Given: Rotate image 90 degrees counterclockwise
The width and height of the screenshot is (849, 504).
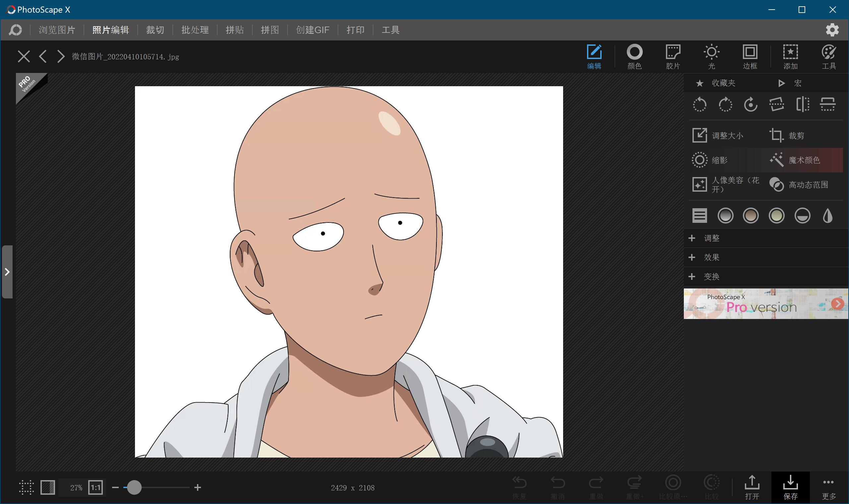Looking at the screenshot, I should coord(699,104).
